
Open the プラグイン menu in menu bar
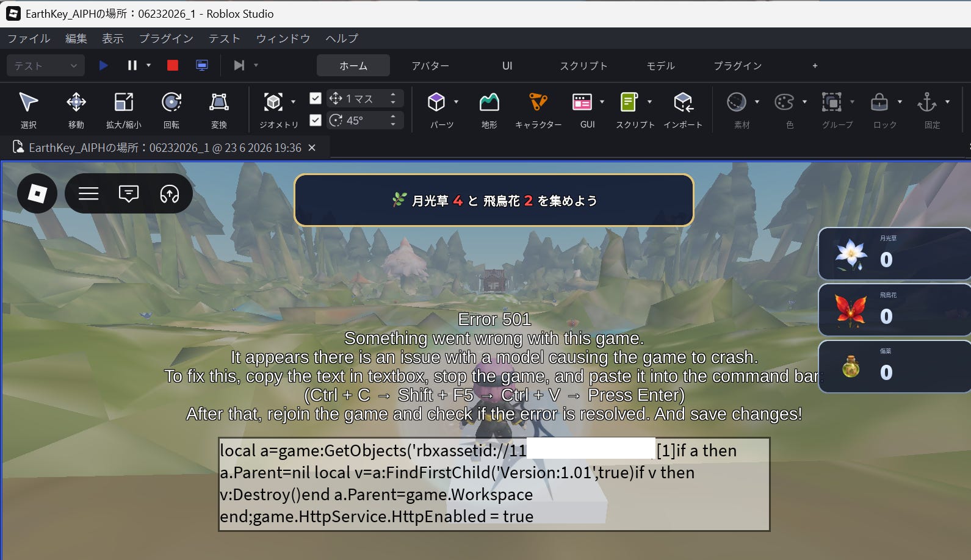[x=166, y=38]
